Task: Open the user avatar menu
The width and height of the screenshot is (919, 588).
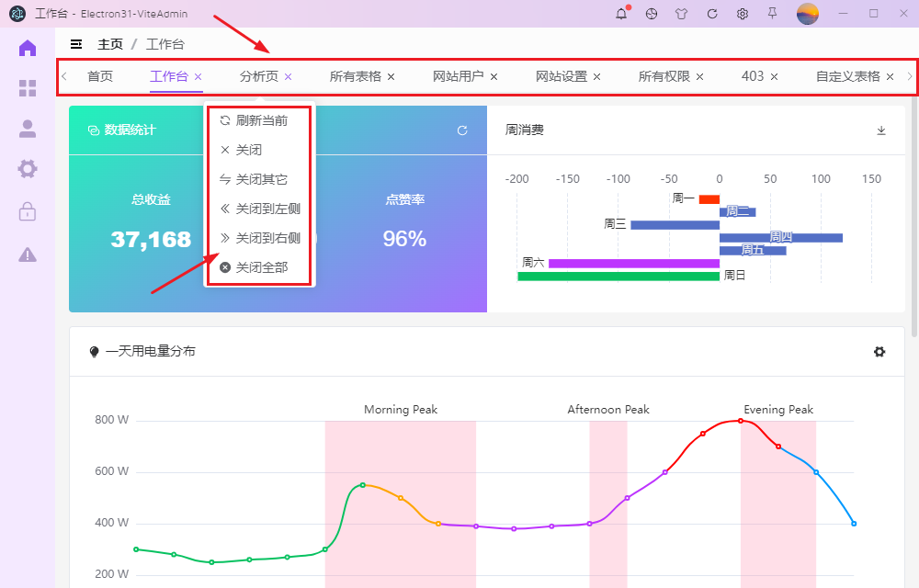Action: (808, 14)
